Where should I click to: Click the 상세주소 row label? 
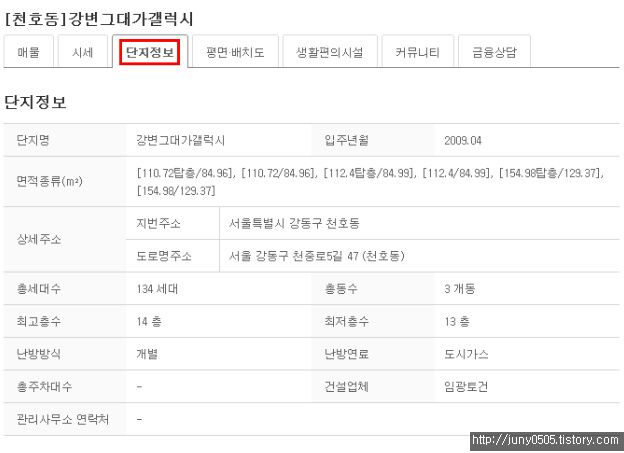(39, 239)
